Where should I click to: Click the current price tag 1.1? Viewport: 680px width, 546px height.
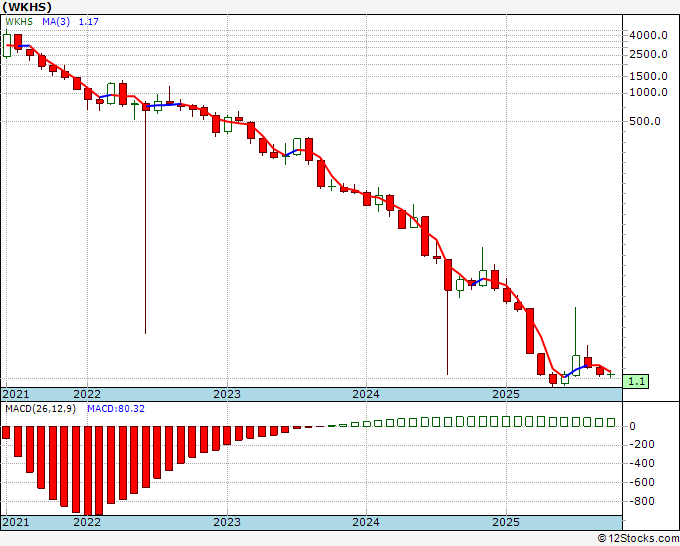click(x=636, y=382)
